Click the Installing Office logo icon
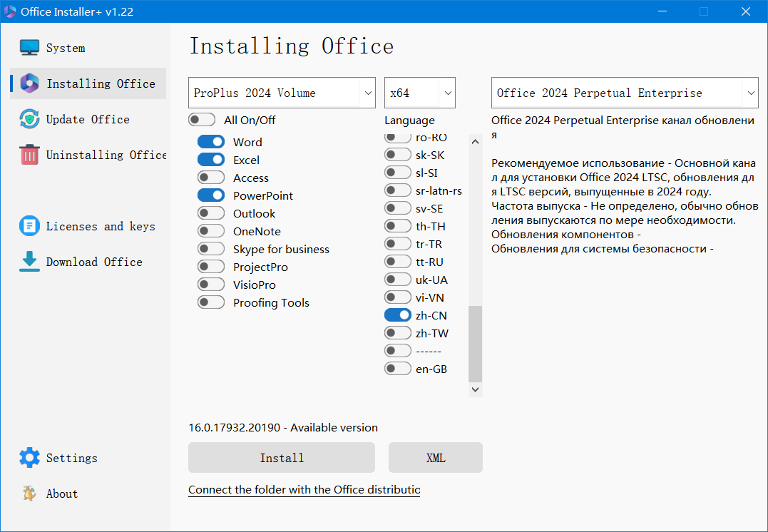The image size is (768, 532). coord(29,83)
